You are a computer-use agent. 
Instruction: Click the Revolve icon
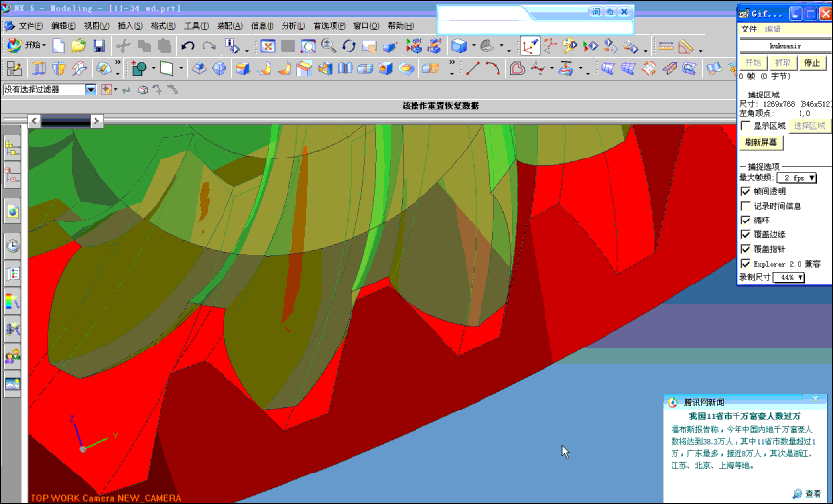pos(59,69)
